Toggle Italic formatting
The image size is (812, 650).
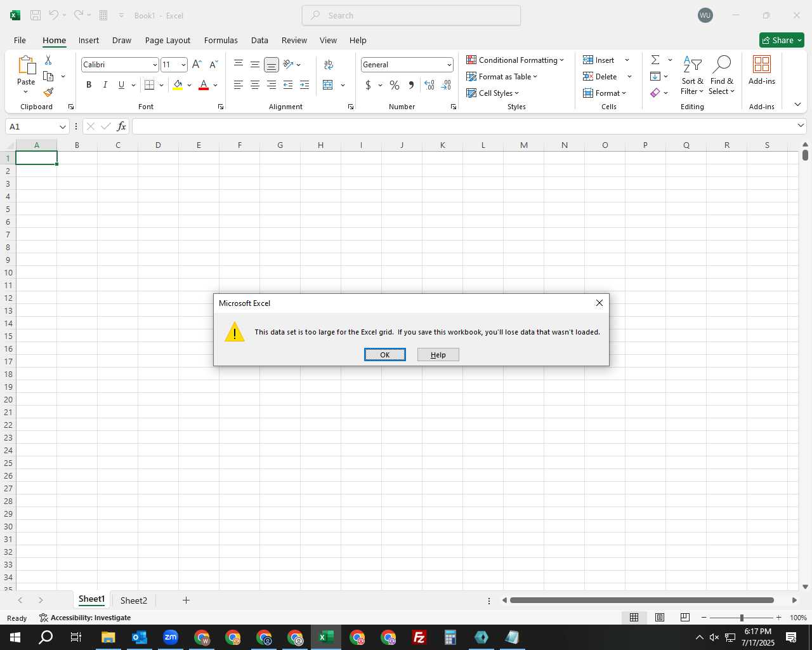[x=105, y=85]
